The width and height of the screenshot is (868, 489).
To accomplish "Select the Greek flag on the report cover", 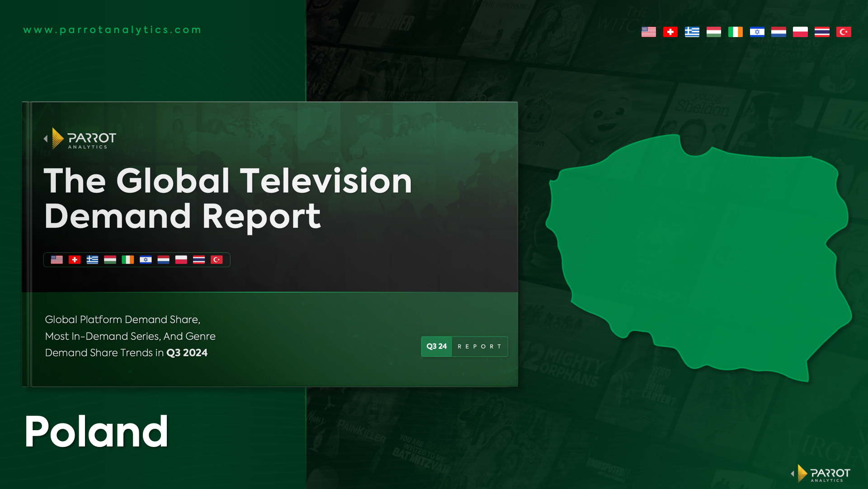I will [x=92, y=260].
